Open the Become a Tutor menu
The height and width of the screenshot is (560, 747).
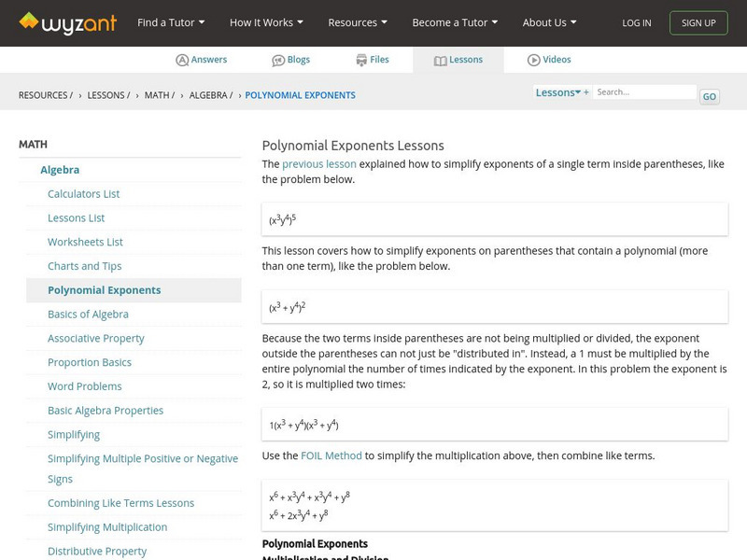tap(455, 22)
